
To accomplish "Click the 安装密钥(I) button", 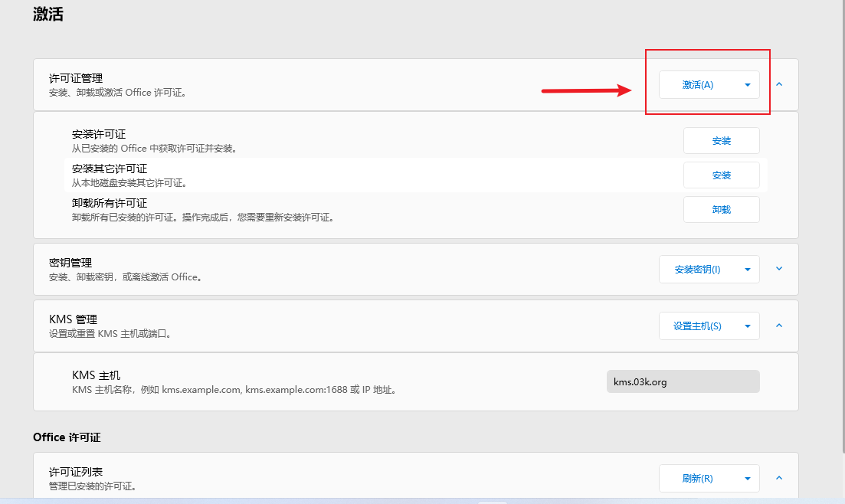I will click(697, 270).
